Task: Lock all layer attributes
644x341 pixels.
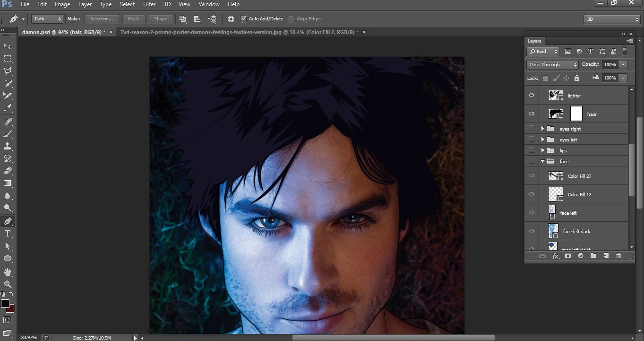Action: 576,78
